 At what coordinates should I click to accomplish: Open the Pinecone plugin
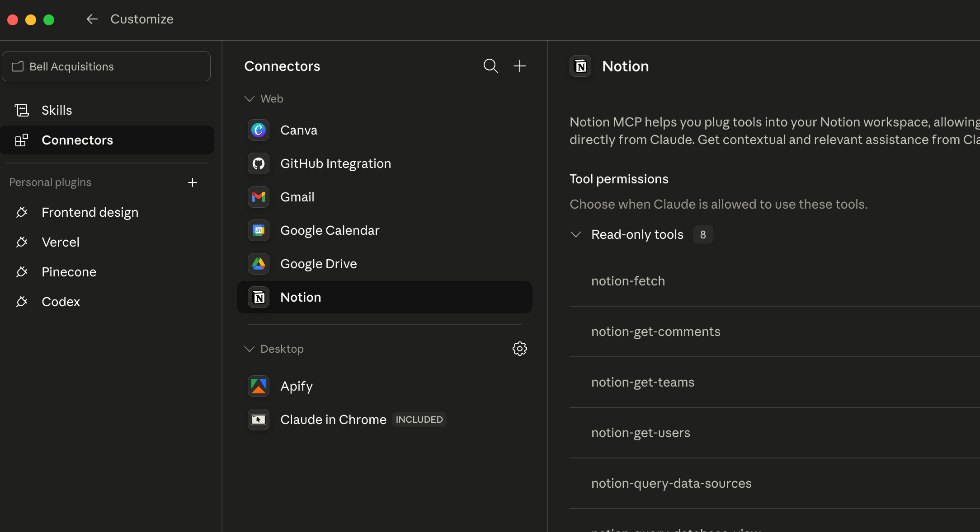107,272
